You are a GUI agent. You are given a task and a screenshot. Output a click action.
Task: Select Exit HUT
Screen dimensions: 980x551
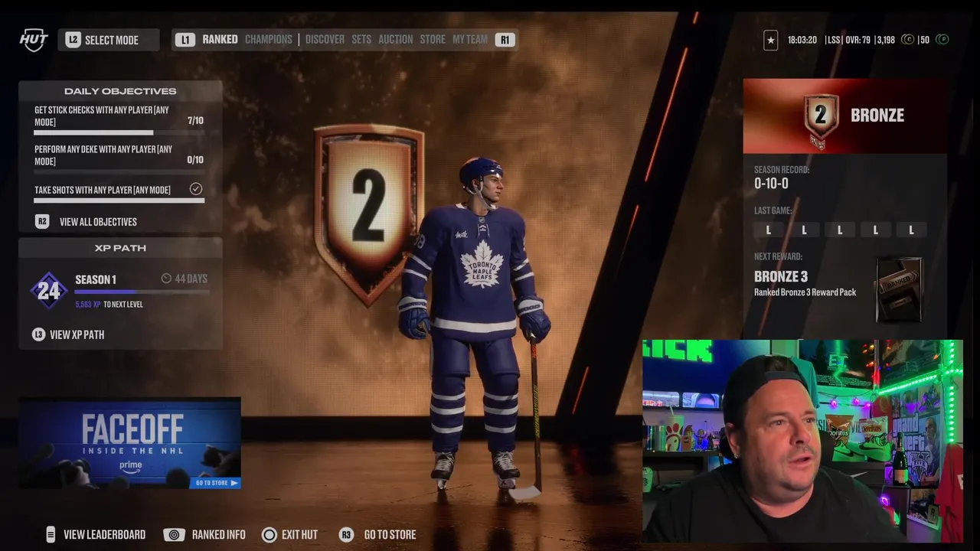(299, 534)
